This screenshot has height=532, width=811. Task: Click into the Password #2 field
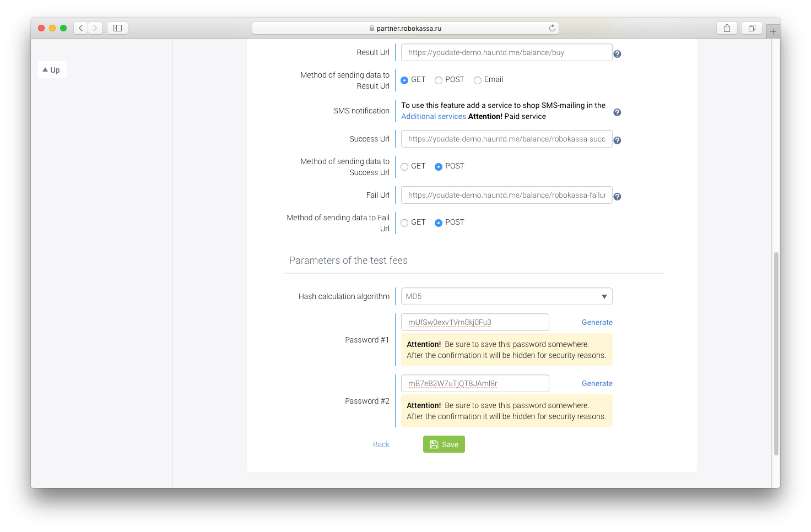[475, 383]
